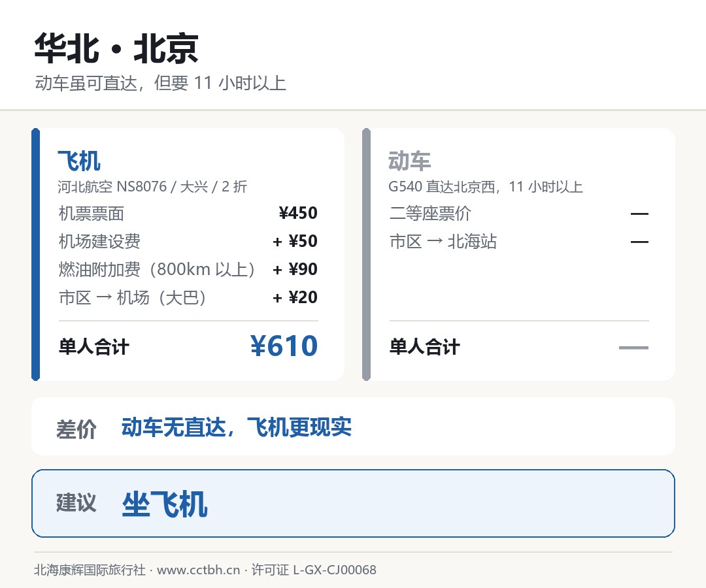Click the '动车' card title
This screenshot has width=706, height=588.
pyautogui.click(x=410, y=161)
